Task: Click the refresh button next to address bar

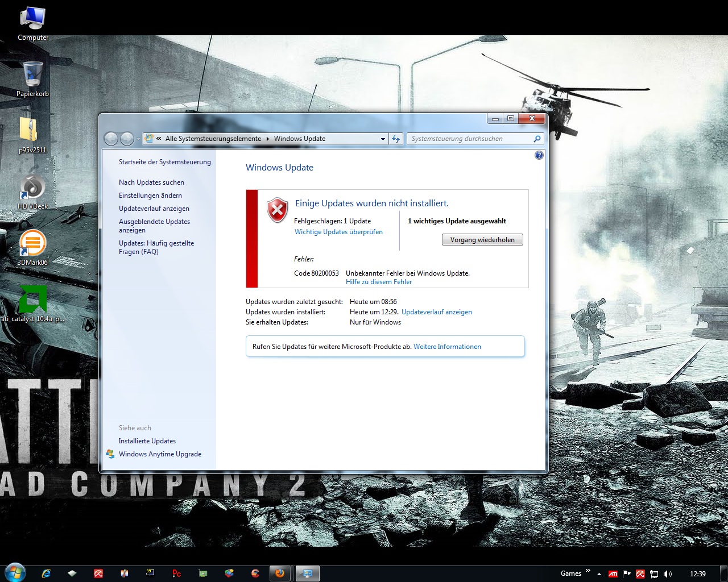Action: coord(396,139)
